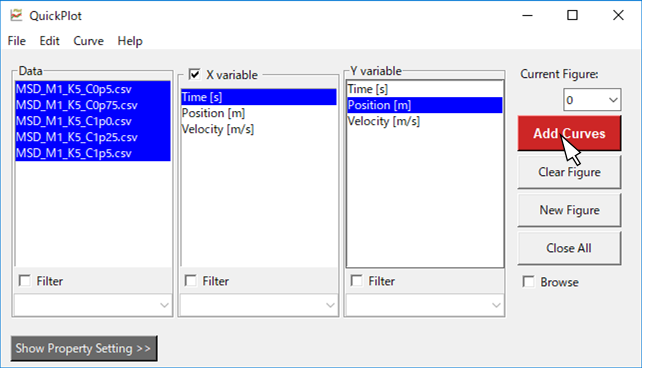Enable the Data Filter checkbox
The width and height of the screenshot is (651, 376).
[24, 281]
